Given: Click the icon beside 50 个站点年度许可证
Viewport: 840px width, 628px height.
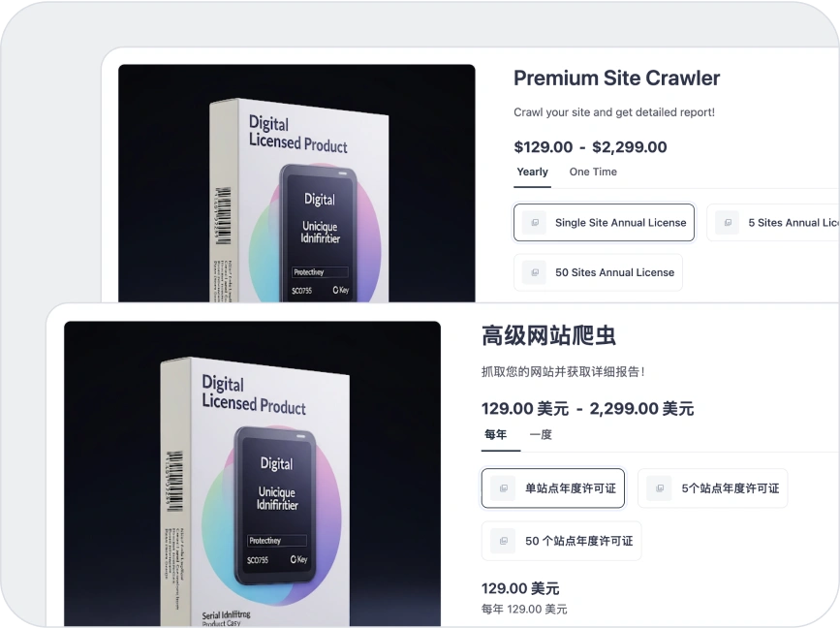Looking at the screenshot, I should coord(503,541).
